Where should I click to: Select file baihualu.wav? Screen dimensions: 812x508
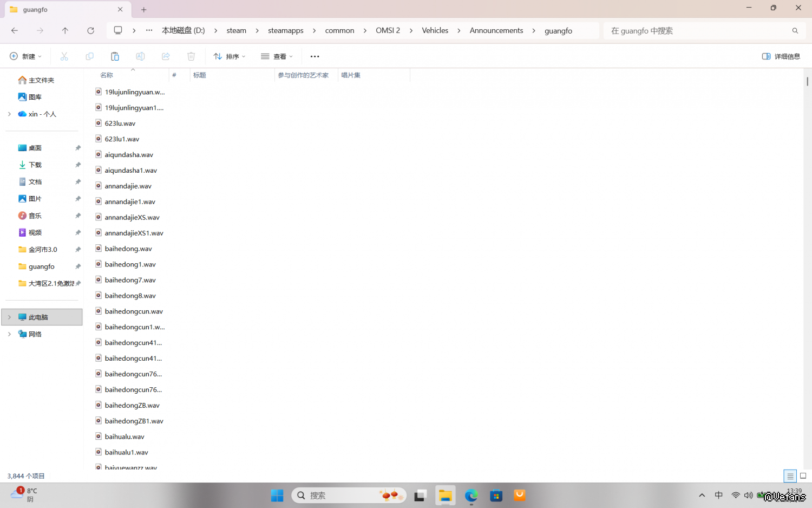[x=125, y=437]
